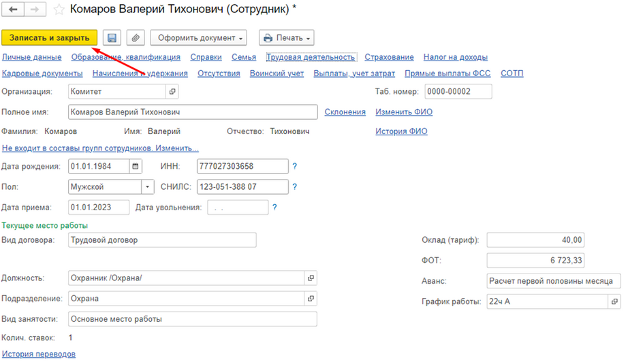Open the Подразделение department record icon
The height and width of the screenshot is (364, 630).
click(x=311, y=299)
